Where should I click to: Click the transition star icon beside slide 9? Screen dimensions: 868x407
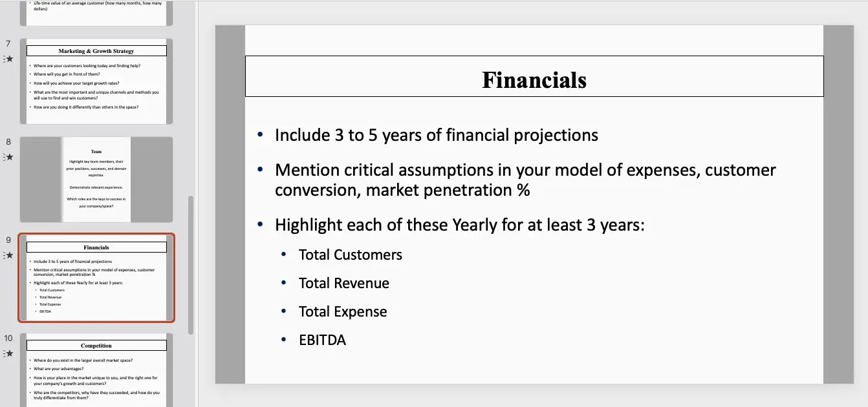[9, 255]
